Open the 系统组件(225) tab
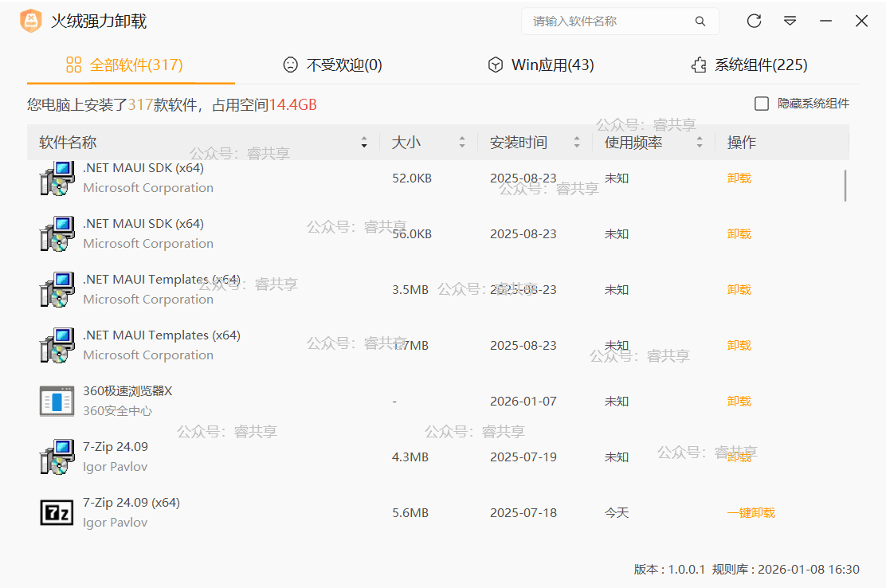Screen dimensions: 886x588 point(749,65)
